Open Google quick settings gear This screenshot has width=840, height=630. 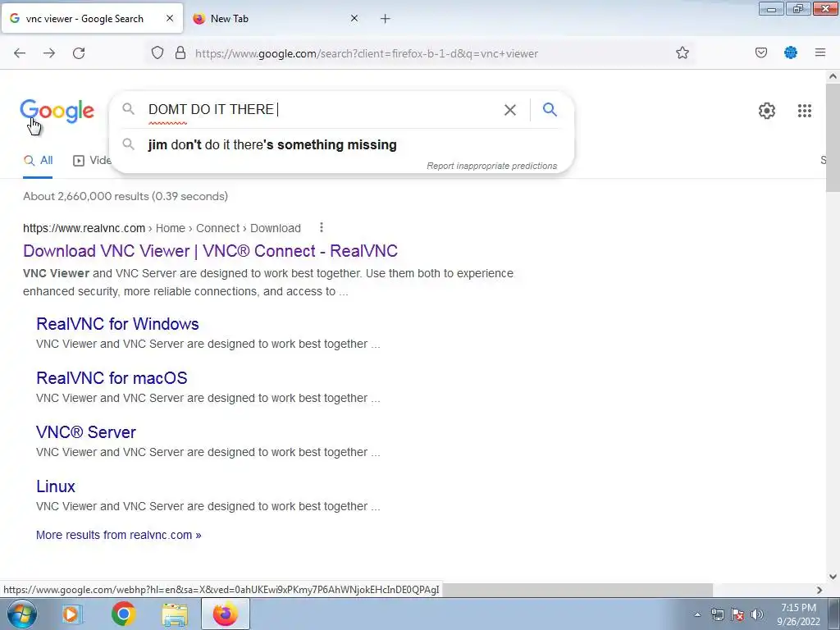click(x=767, y=111)
